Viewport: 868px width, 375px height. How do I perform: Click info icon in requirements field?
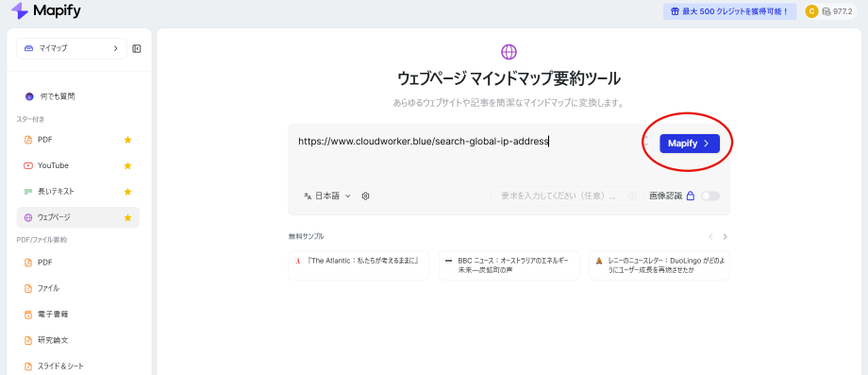click(x=631, y=196)
